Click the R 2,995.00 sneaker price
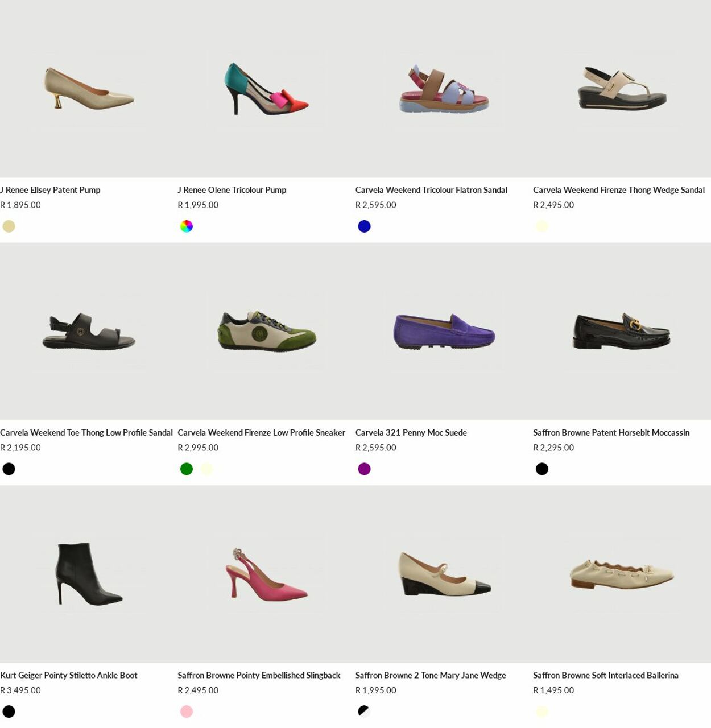This screenshot has height=728, width=711. click(x=198, y=448)
